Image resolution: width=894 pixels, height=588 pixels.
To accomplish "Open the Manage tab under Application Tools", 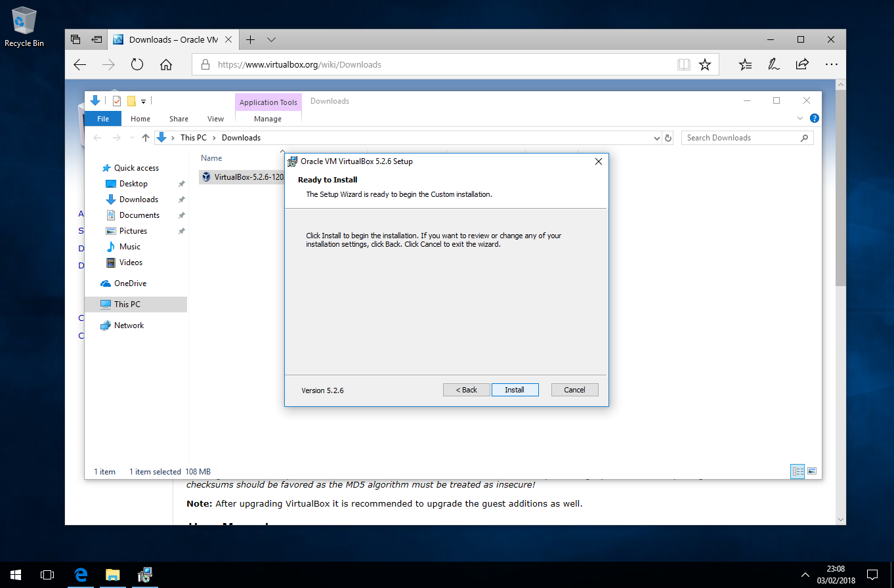I will (x=268, y=119).
